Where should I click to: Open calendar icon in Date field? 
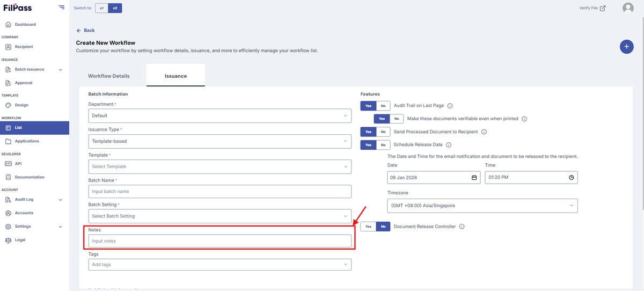click(x=474, y=178)
